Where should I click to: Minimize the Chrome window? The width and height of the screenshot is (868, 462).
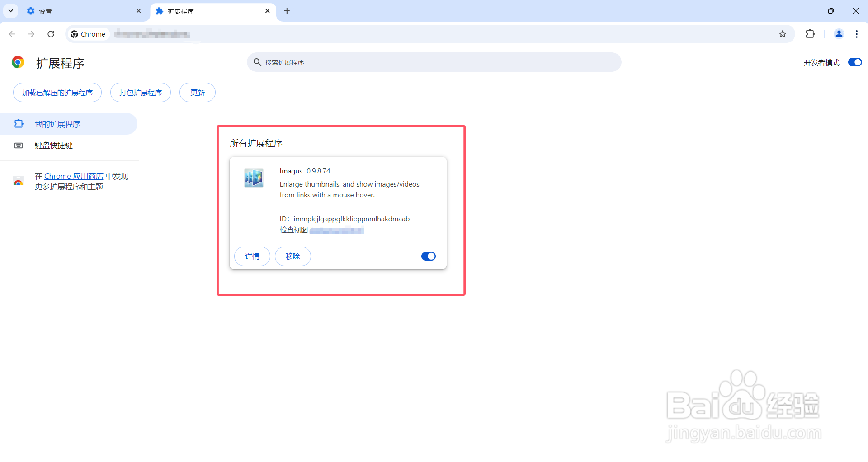coord(806,11)
